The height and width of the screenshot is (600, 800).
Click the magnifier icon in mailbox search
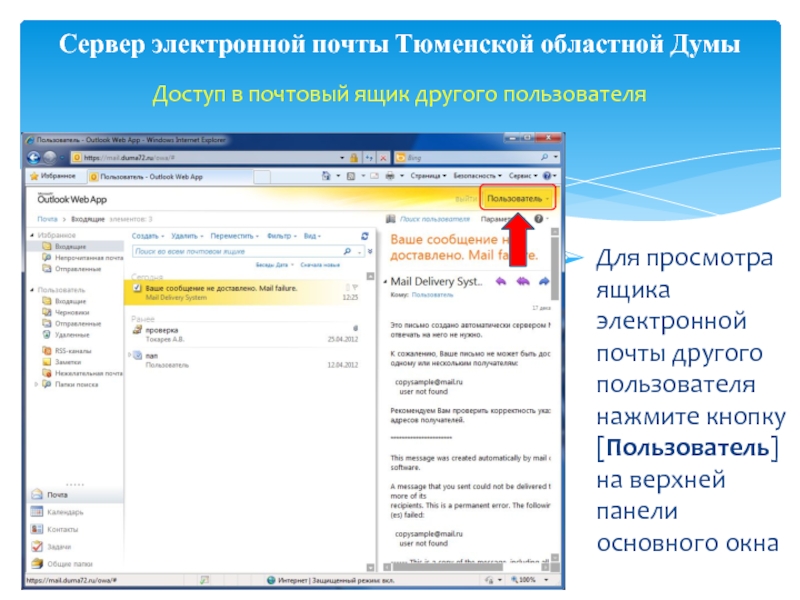[x=347, y=251]
